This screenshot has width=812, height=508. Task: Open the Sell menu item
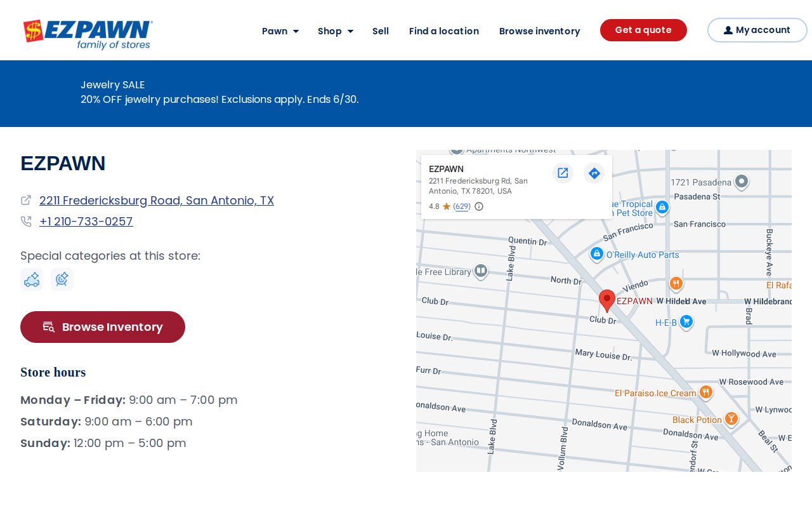(x=381, y=30)
